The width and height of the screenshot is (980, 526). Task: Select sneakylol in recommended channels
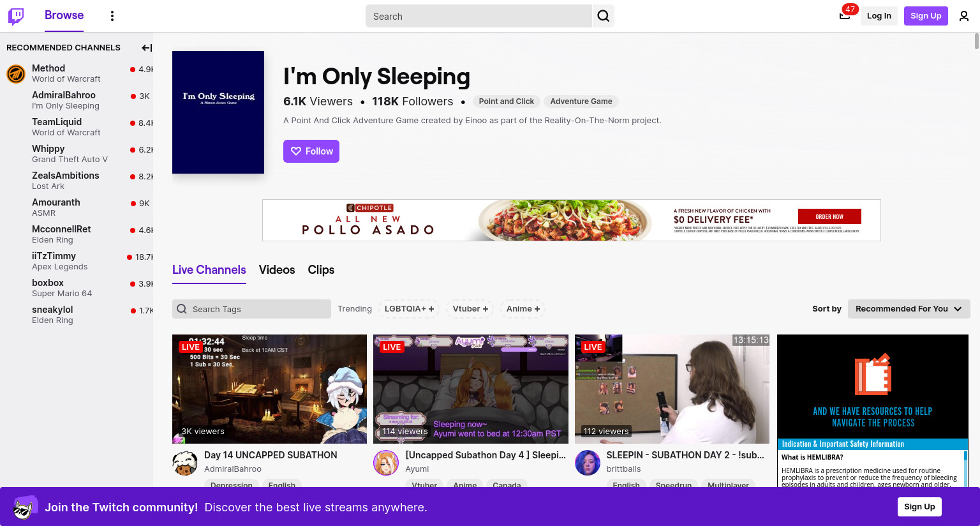(77, 315)
